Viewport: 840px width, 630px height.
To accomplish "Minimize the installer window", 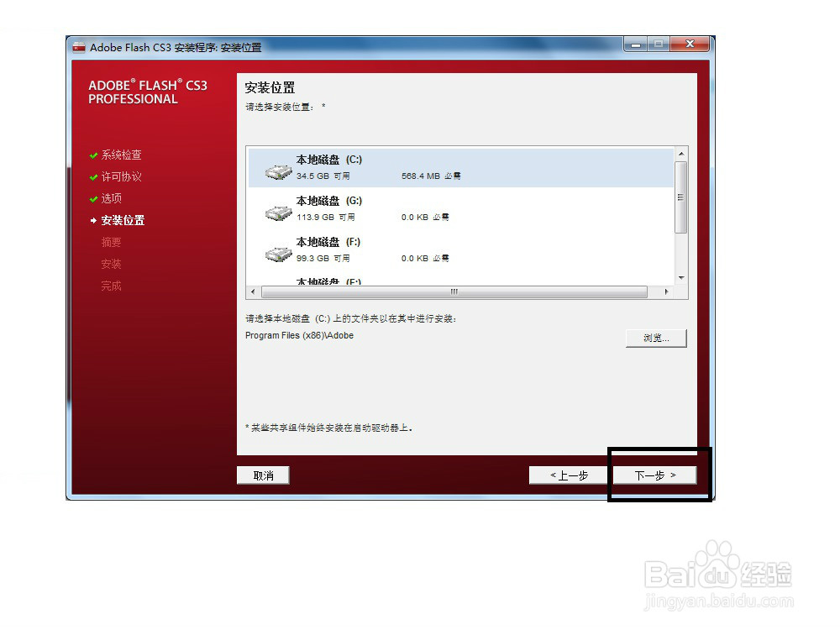I will pos(636,45).
